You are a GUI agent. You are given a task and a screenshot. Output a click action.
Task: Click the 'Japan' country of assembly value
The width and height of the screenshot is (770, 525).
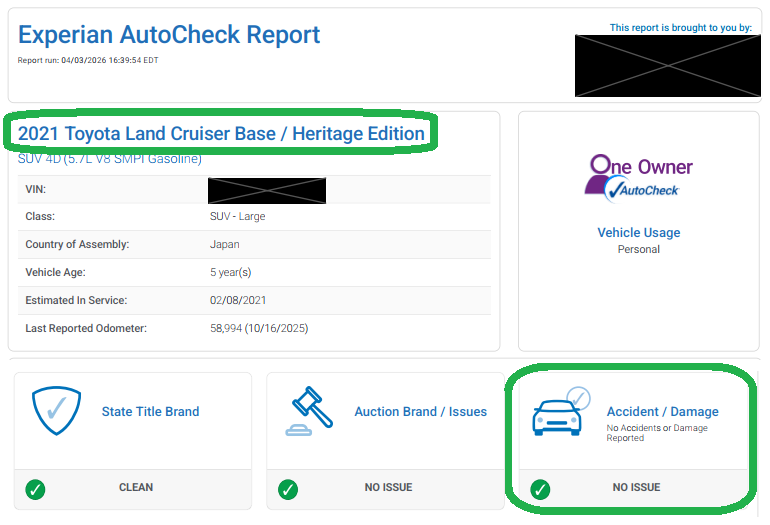[x=225, y=244]
